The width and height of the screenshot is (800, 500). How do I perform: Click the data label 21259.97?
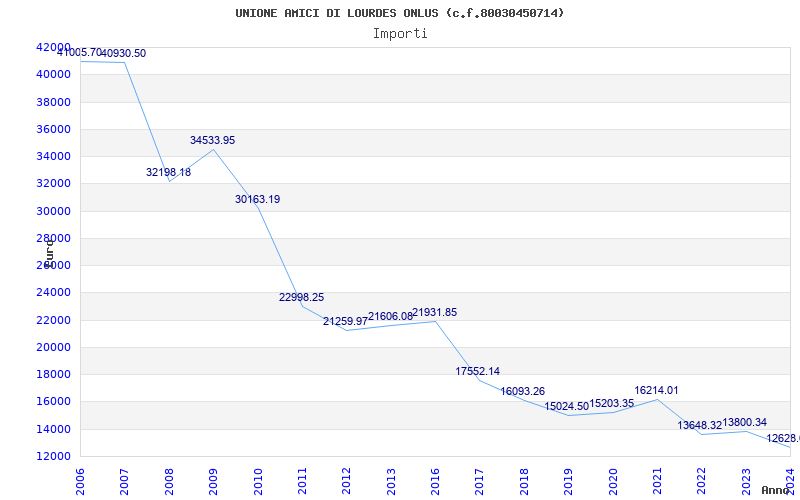point(345,321)
